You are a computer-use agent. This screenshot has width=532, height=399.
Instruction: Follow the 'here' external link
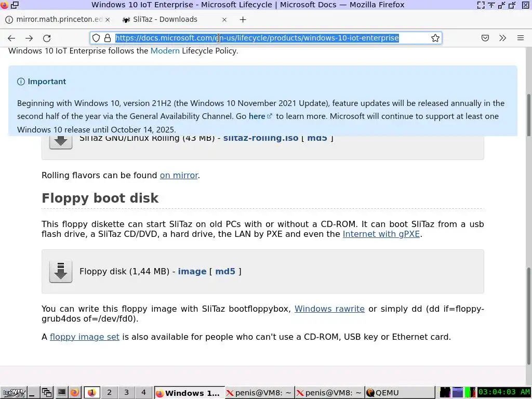260,116
